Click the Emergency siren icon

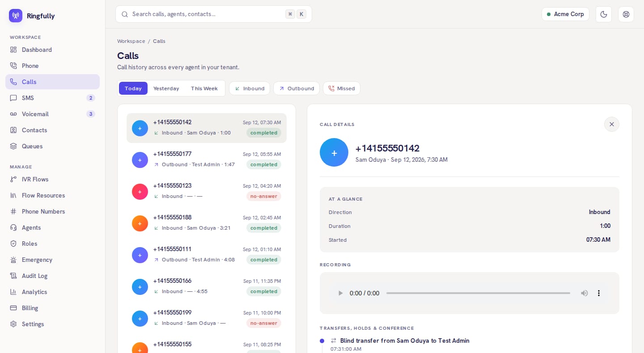point(13,260)
